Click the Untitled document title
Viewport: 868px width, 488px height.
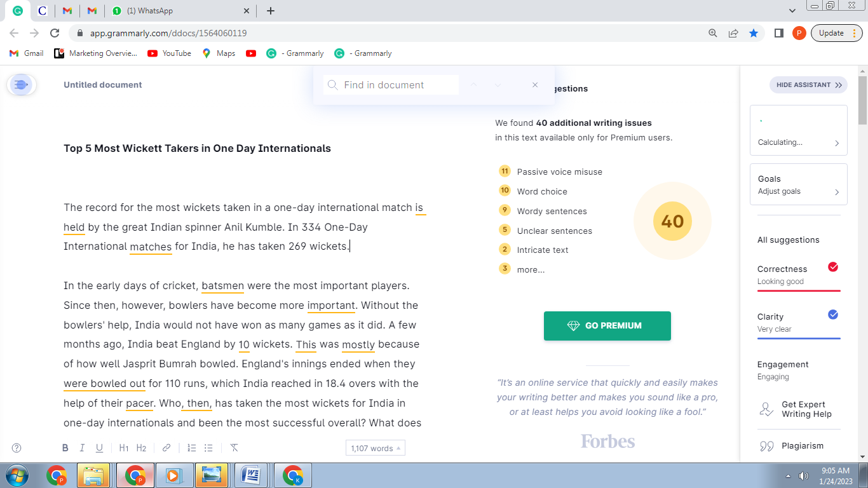[103, 85]
